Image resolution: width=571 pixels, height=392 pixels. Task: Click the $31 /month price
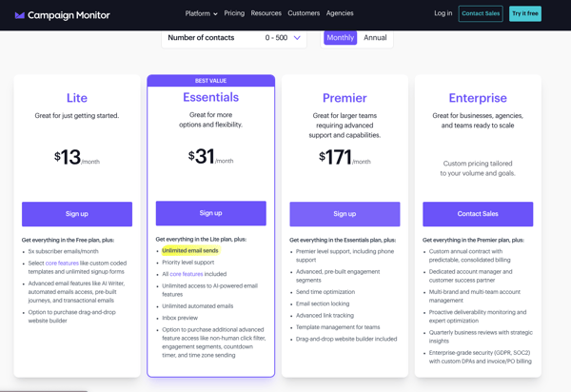click(x=211, y=156)
